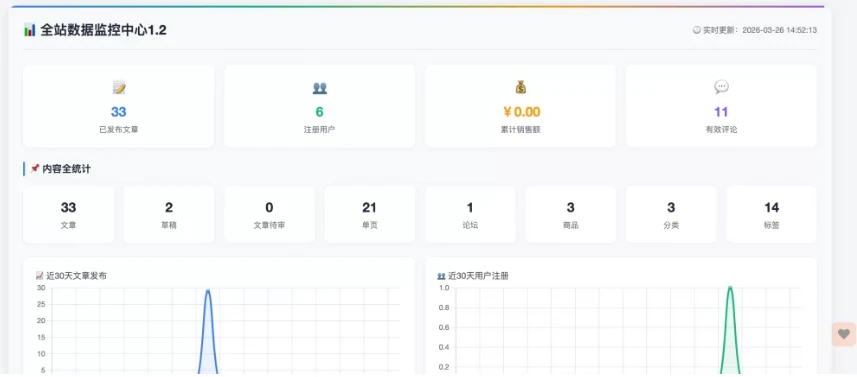Select the 商品 stat card showing 3
857x377 pixels.
click(571, 214)
